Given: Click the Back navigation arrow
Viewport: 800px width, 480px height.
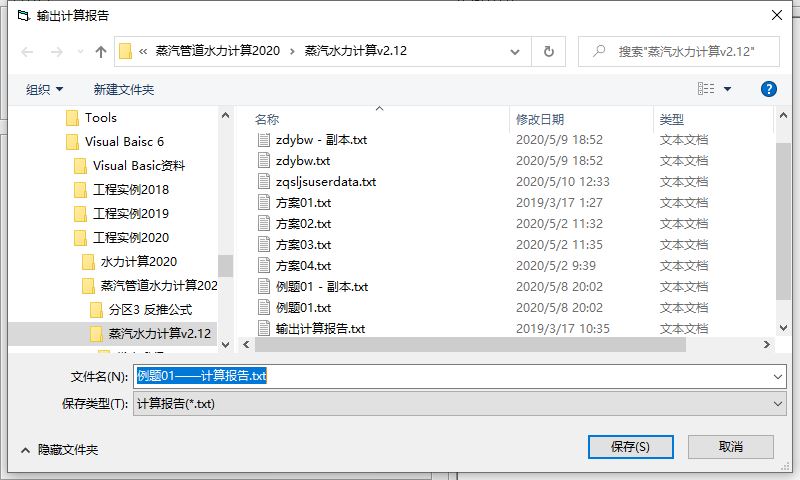Looking at the screenshot, I should pos(27,51).
